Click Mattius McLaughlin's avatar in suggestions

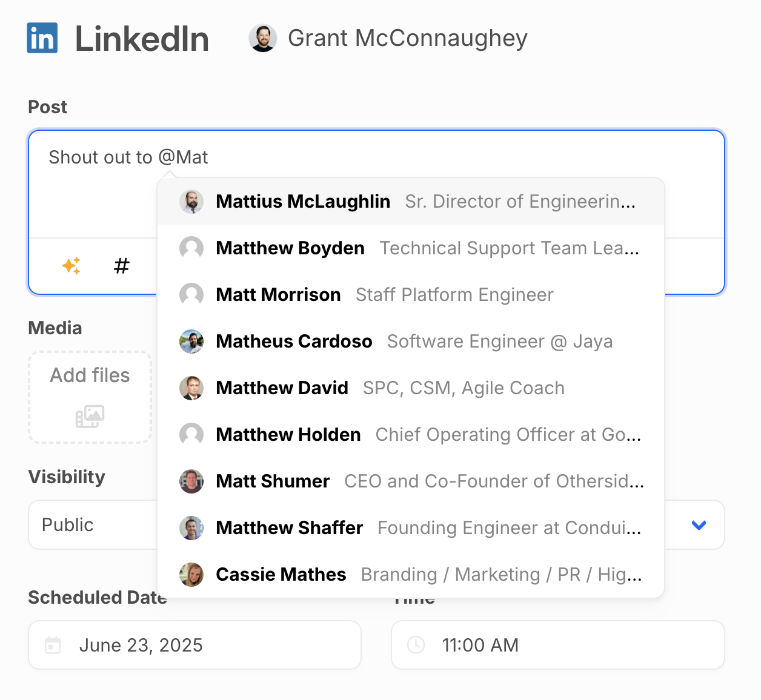point(191,202)
